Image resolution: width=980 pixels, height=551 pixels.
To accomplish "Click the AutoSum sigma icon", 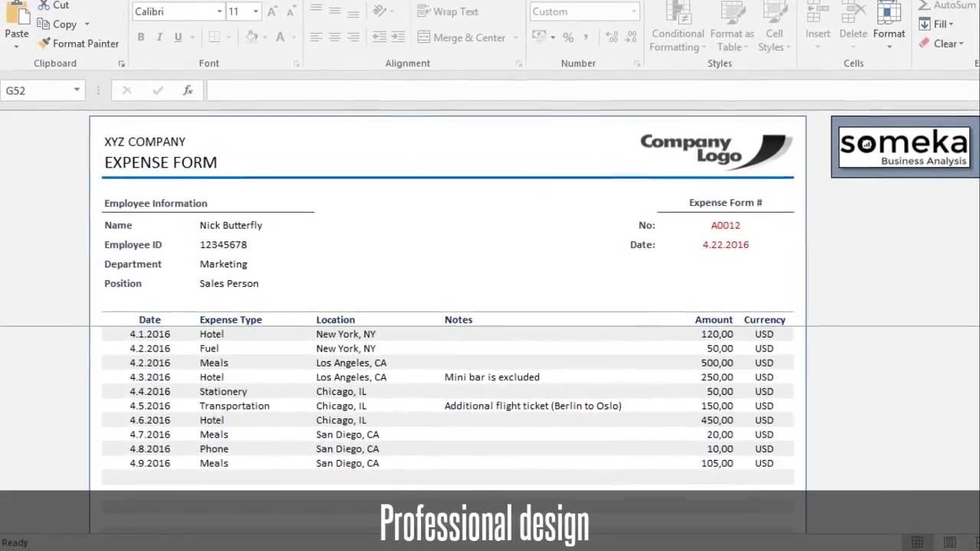I will (x=924, y=5).
